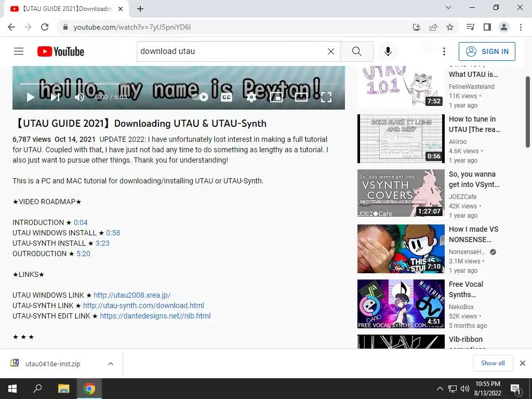Go forward in browser history

pos(28,27)
